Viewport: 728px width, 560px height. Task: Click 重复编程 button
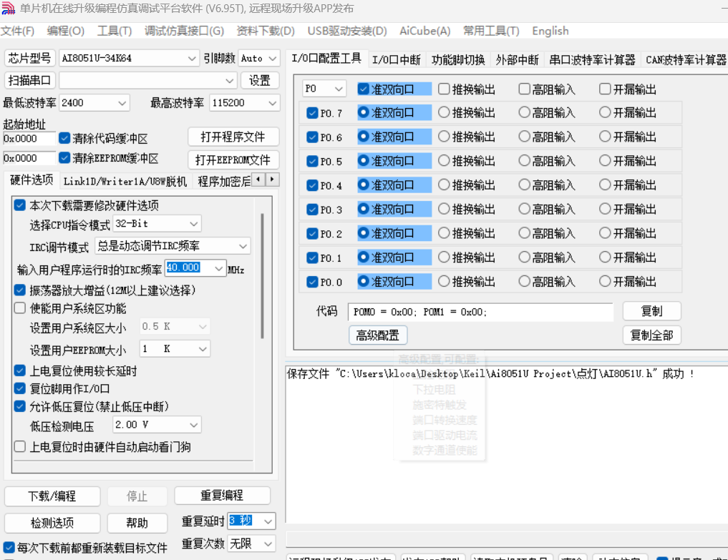pyautogui.click(x=222, y=496)
